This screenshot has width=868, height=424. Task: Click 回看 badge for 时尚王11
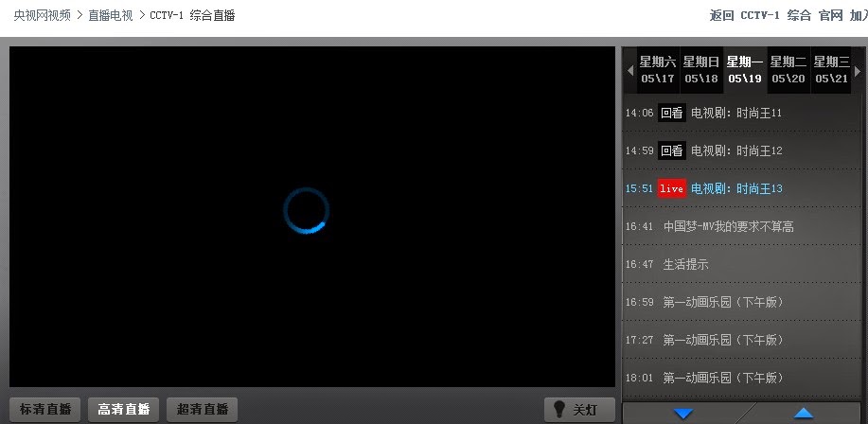tap(671, 113)
